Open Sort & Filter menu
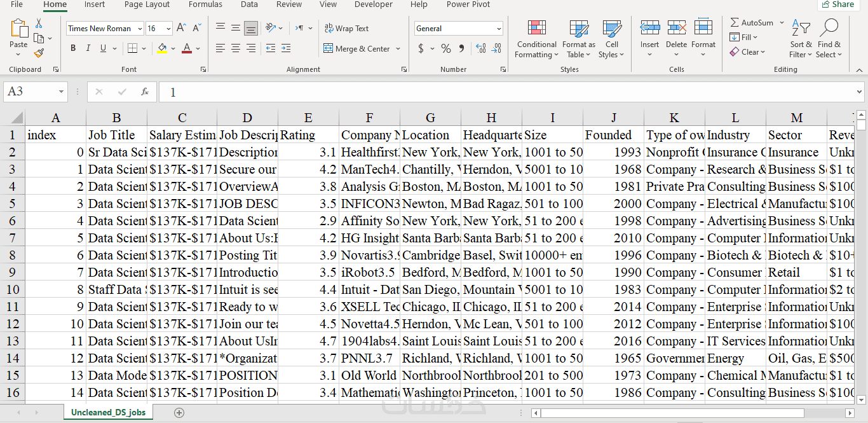The width and height of the screenshot is (868, 423). 801,38
